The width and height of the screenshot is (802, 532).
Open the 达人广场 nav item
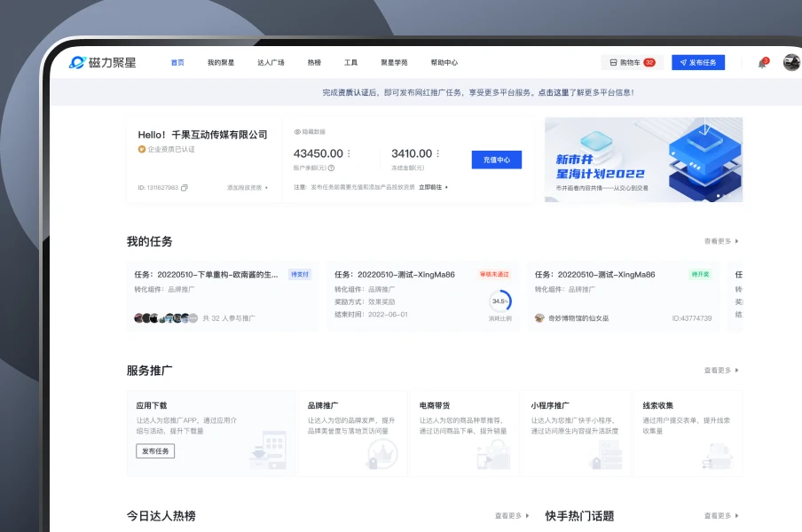(x=271, y=62)
